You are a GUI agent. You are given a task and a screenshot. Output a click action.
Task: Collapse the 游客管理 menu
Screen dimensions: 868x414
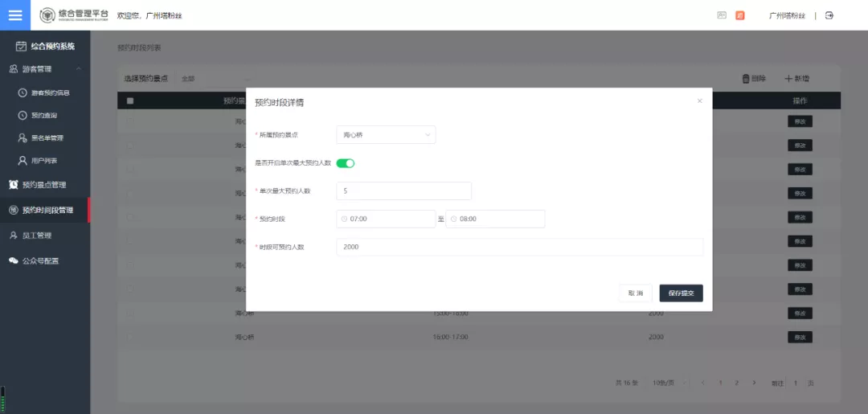coord(45,69)
